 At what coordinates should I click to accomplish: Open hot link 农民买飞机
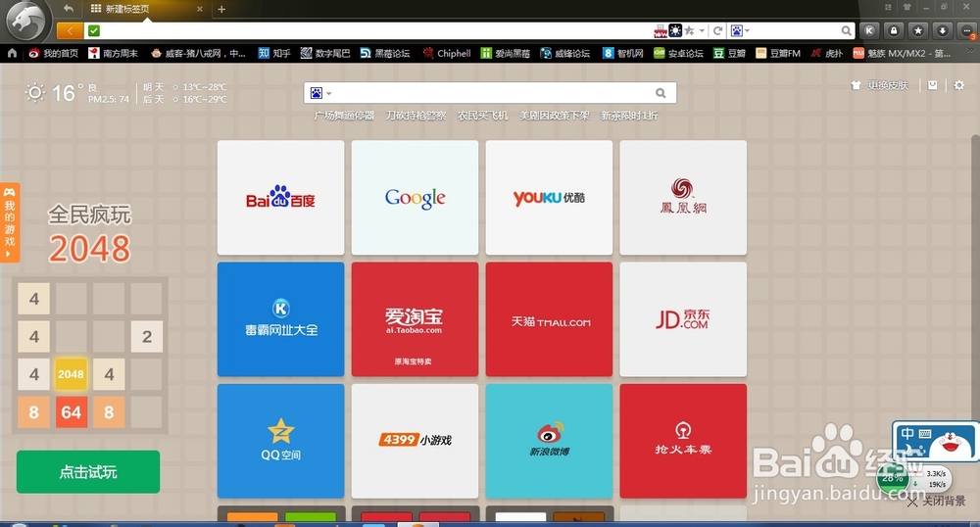point(482,116)
